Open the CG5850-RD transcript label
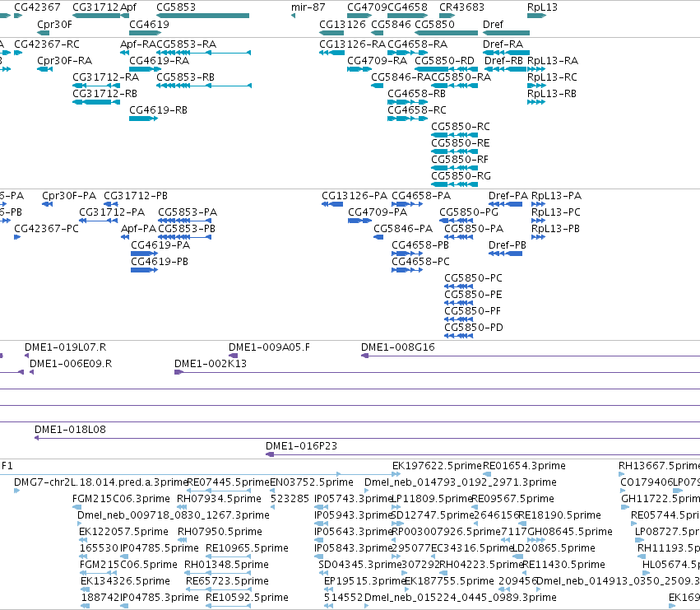This screenshot has width=700, height=610. tap(445, 61)
